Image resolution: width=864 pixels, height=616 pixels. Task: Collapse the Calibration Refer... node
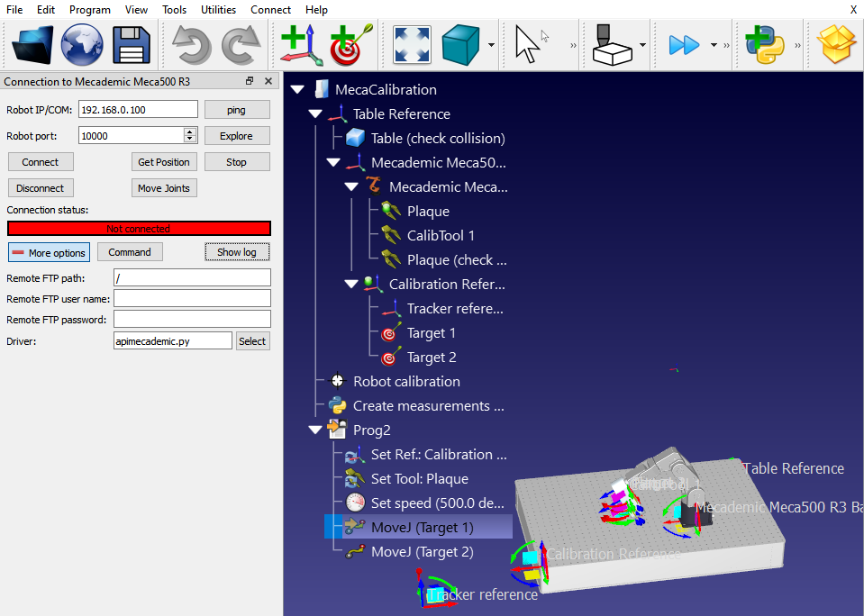[x=351, y=285]
